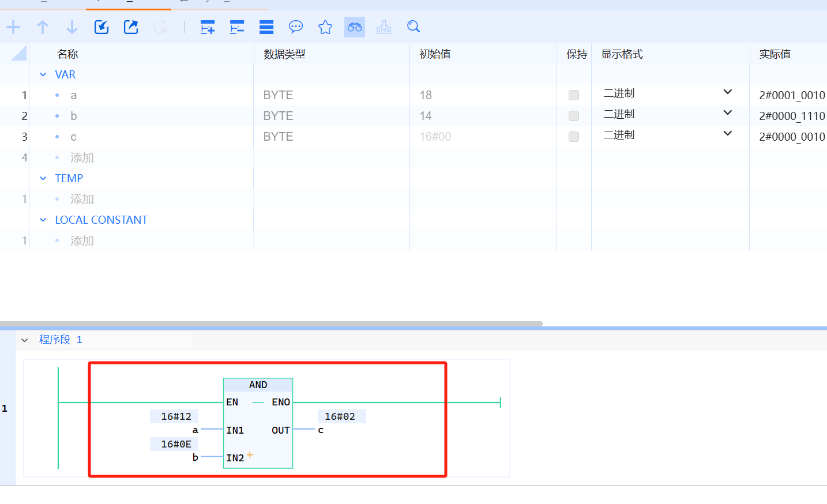The image size is (827, 504).
Task: Click the star favorites icon
Action: [x=325, y=27]
